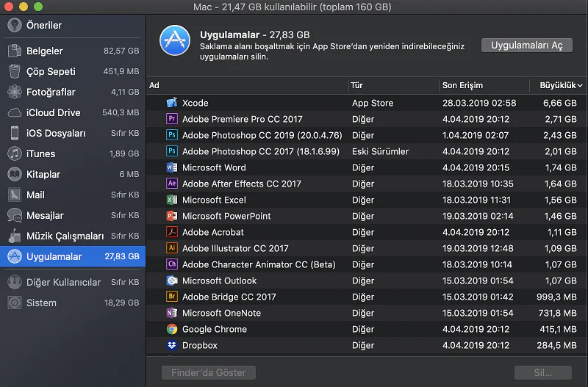Open Belgeler in the sidebar
Viewport: 588px width, 387px height.
click(x=45, y=51)
